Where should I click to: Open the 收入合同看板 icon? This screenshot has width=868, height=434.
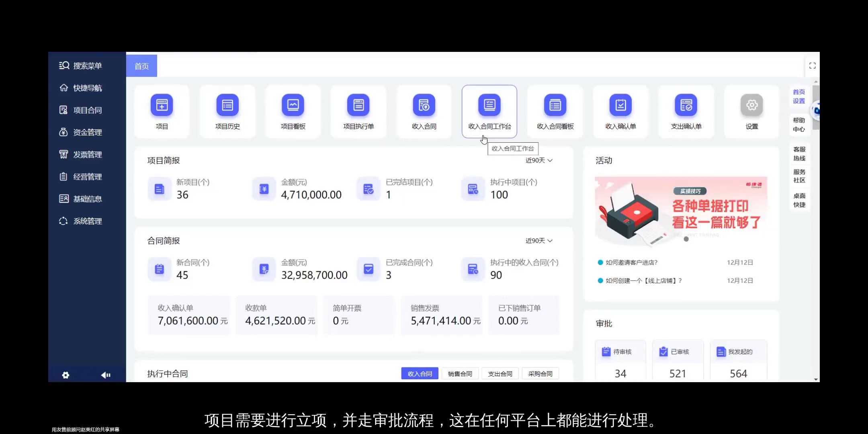(x=555, y=111)
